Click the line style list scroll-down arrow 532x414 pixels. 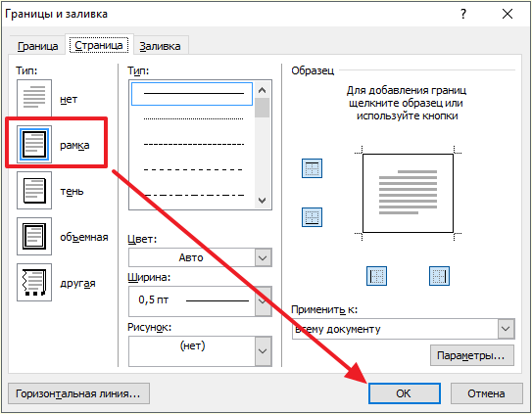point(262,201)
